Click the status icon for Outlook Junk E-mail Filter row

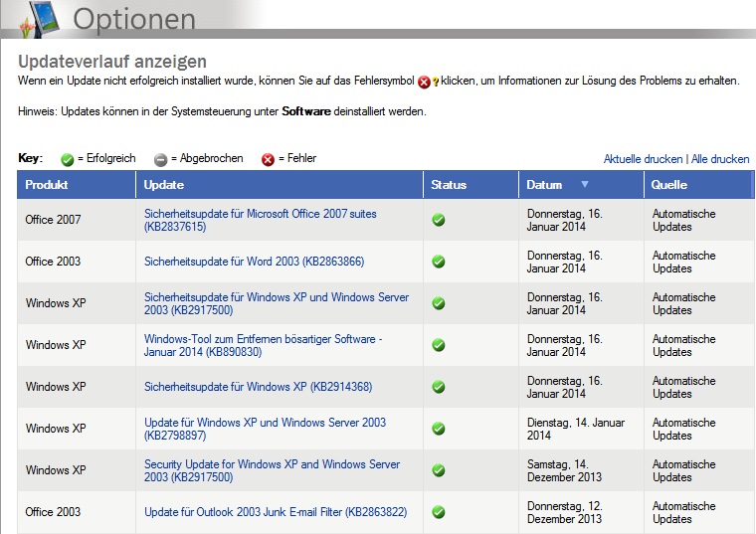click(x=439, y=512)
